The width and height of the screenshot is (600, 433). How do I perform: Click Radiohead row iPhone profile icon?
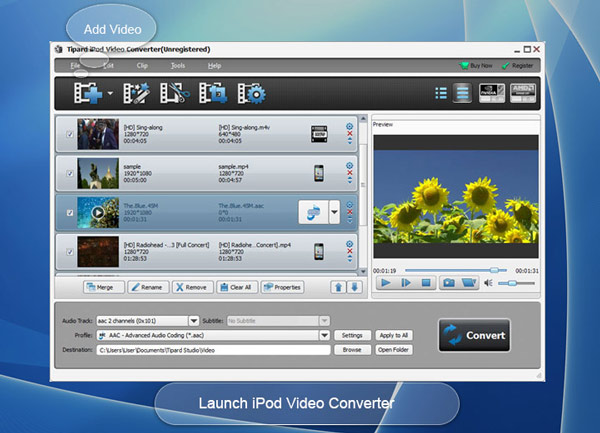tap(319, 252)
